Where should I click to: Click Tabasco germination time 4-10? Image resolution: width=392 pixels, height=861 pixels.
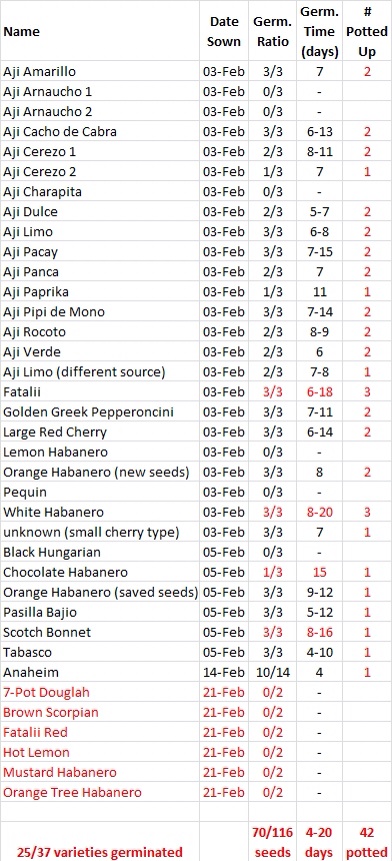click(320, 652)
